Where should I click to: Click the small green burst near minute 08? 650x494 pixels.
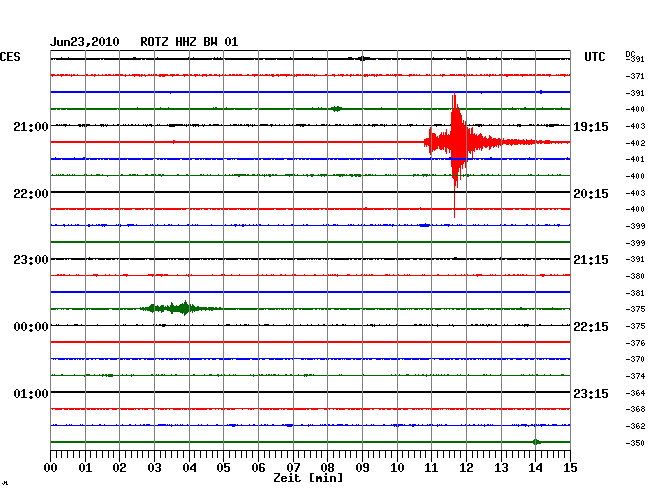tap(336, 109)
